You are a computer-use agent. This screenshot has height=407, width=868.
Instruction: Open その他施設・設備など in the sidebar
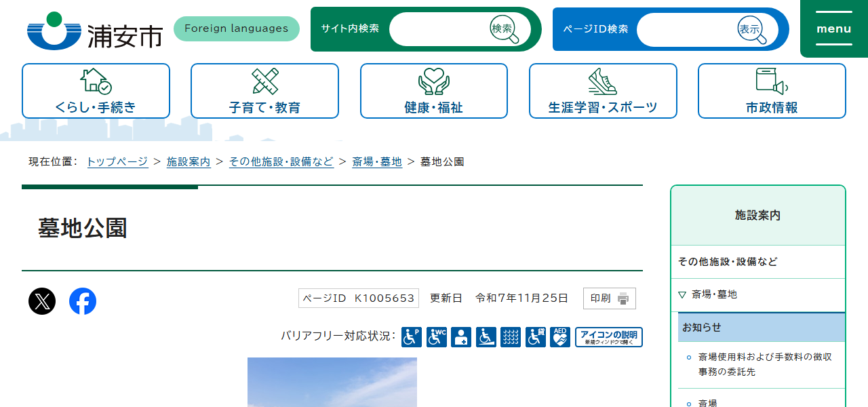(758, 262)
